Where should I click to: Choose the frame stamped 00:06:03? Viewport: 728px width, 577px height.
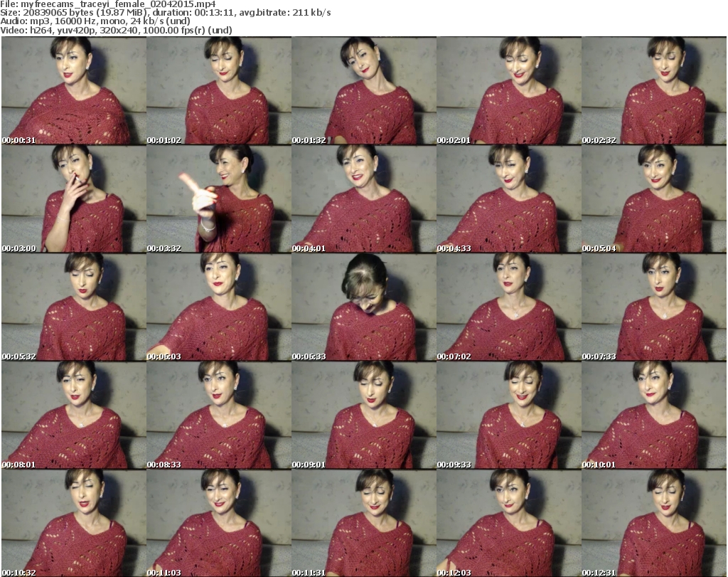click(x=219, y=307)
